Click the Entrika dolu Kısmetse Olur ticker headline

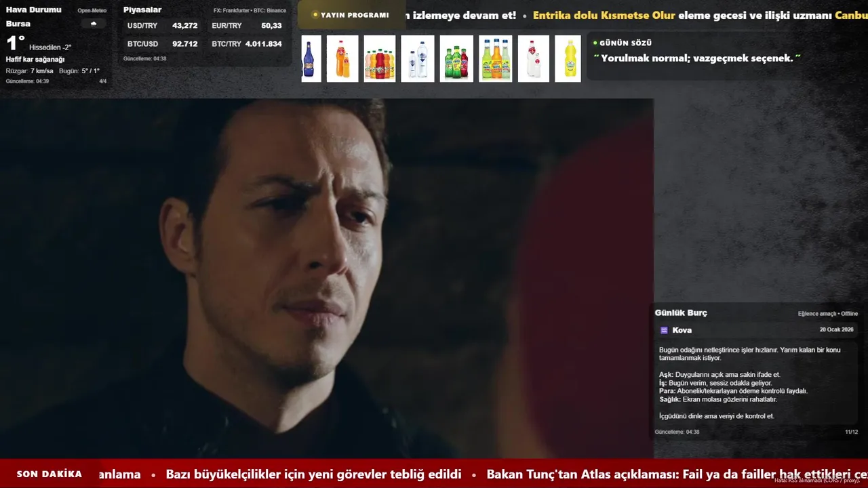pos(604,15)
